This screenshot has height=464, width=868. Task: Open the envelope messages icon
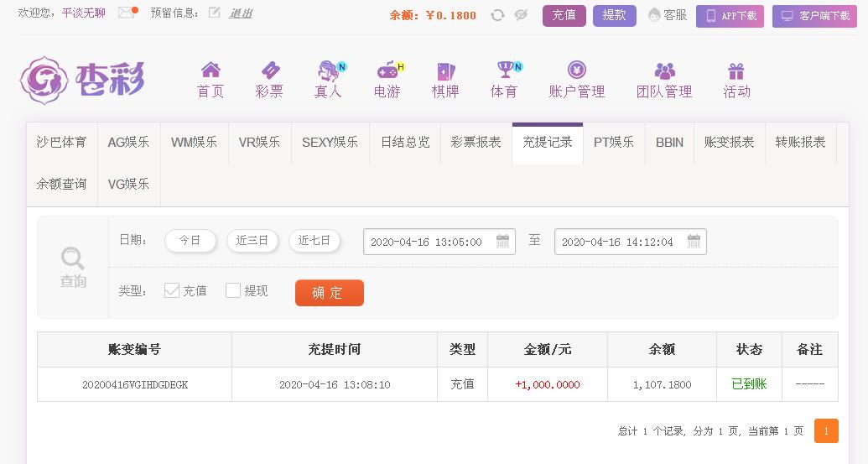coord(127,13)
